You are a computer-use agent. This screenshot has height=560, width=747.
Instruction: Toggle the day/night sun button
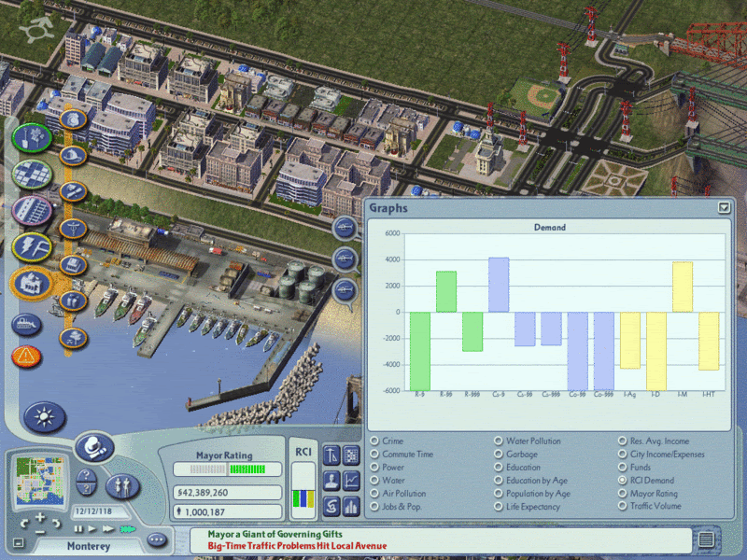[x=45, y=417]
